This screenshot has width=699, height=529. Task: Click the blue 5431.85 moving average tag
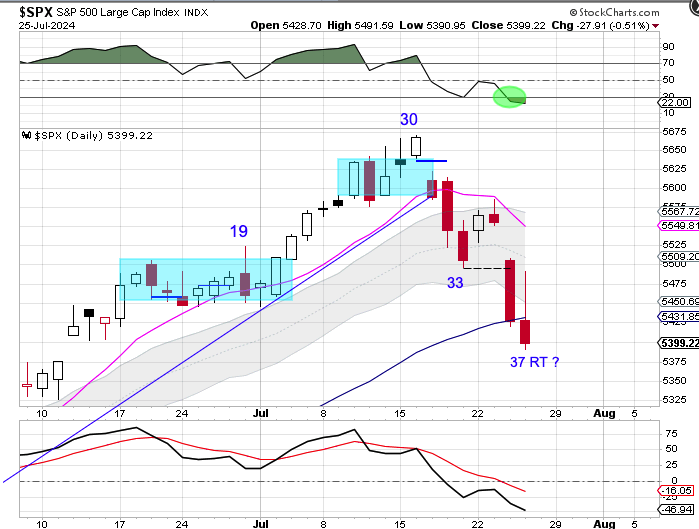click(x=679, y=316)
